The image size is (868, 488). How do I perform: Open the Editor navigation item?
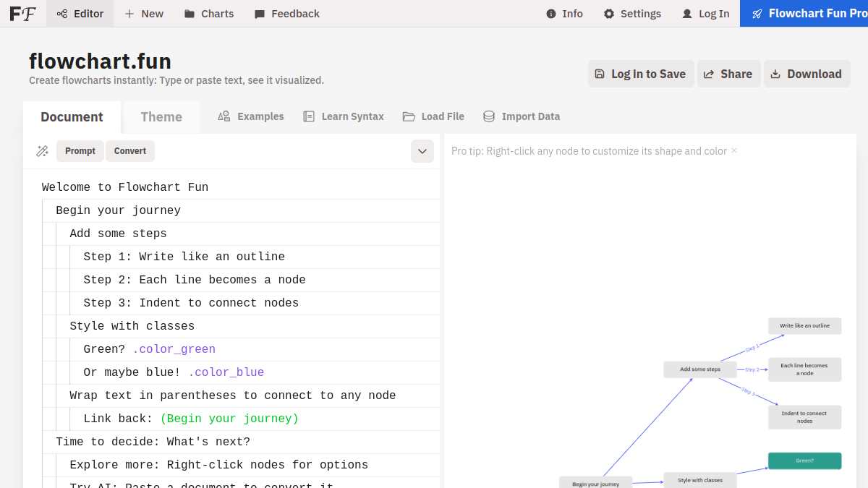coord(80,14)
